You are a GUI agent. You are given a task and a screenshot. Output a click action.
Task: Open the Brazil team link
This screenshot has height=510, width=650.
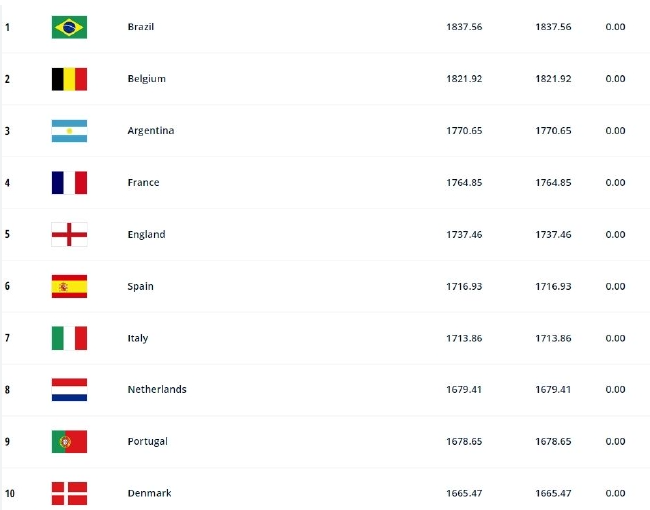141,27
